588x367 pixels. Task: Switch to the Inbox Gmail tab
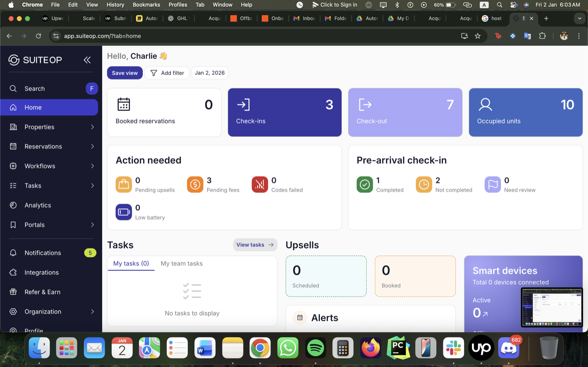(x=305, y=18)
